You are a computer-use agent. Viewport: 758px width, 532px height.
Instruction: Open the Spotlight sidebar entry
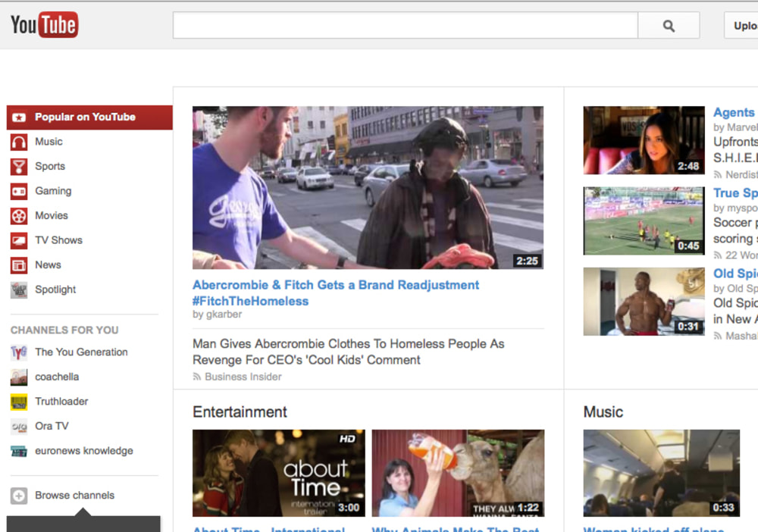(55, 289)
